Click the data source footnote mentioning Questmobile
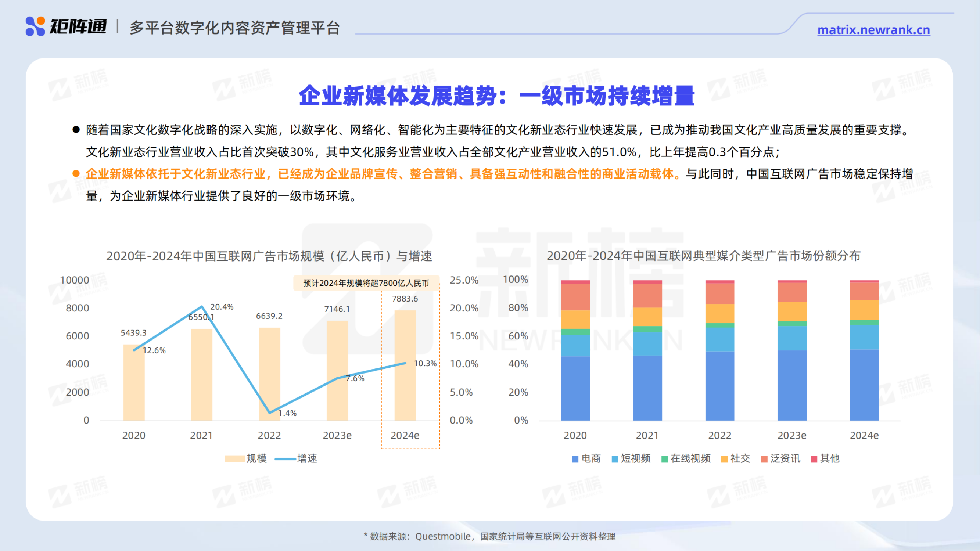 pos(489,536)
